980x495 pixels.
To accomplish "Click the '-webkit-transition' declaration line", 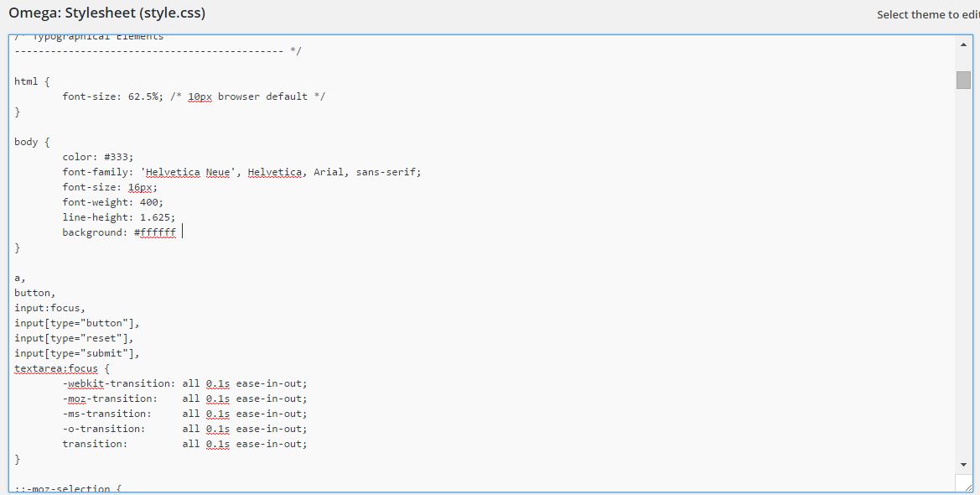I will tap(185, 383).
